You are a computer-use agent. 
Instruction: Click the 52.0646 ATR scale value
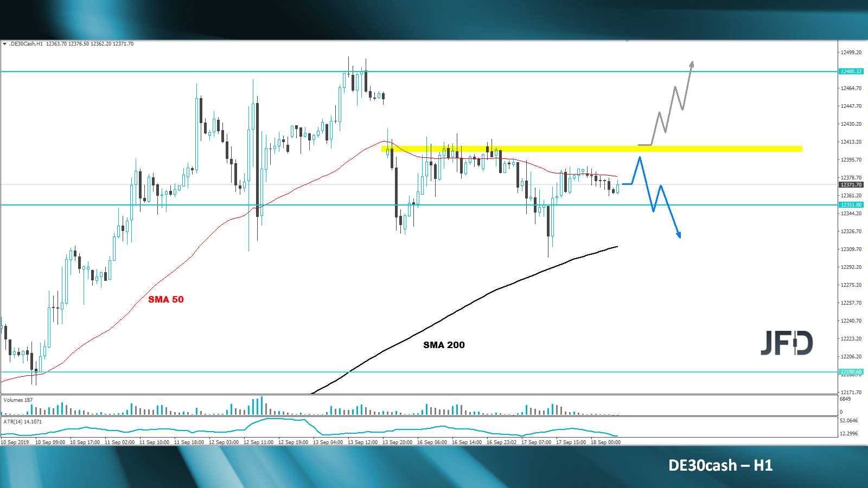849,421
